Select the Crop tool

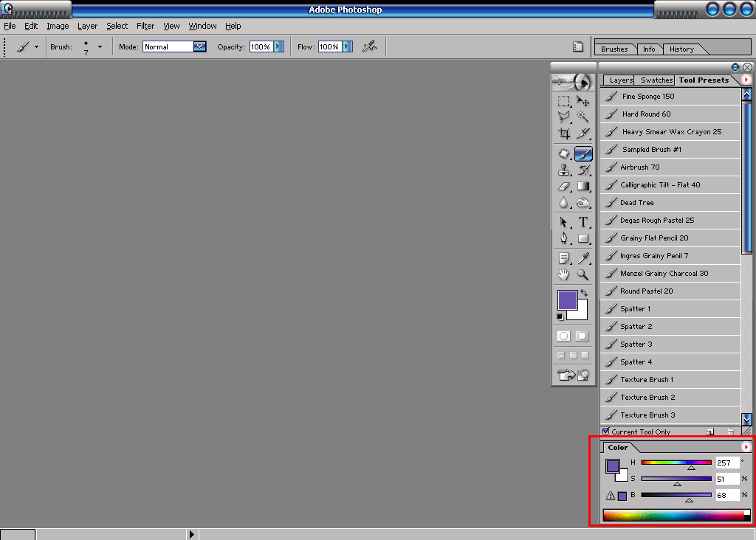[x=564, y=134]
